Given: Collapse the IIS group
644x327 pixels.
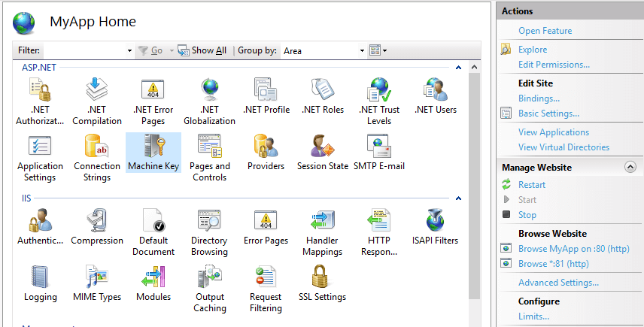Looking at the screenshot, I should point(458,198).
